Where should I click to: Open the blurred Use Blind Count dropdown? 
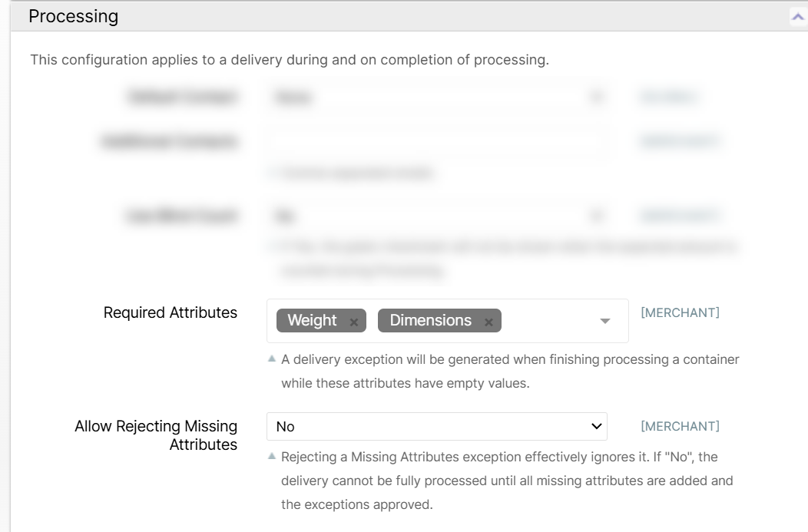[436, 216]
